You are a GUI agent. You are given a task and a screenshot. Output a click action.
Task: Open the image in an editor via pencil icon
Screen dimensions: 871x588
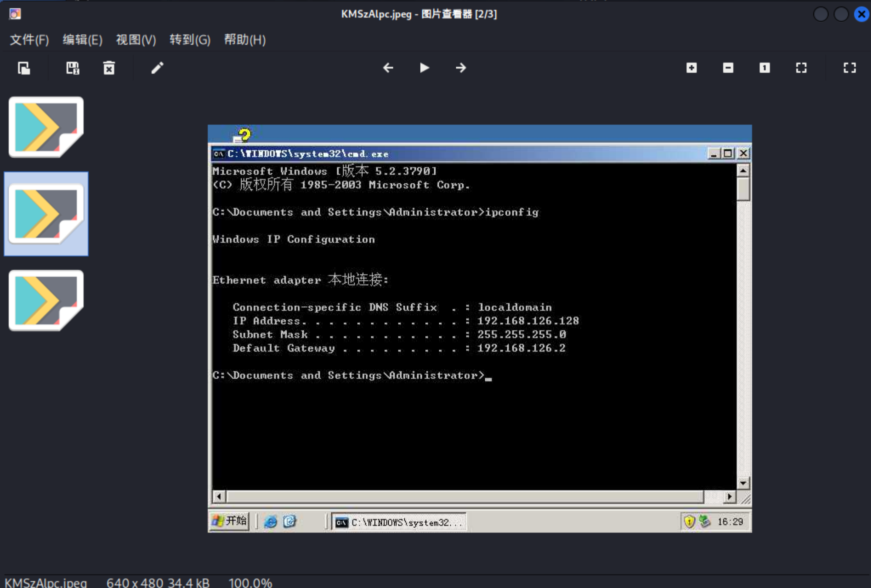click(x=157, y=68)
